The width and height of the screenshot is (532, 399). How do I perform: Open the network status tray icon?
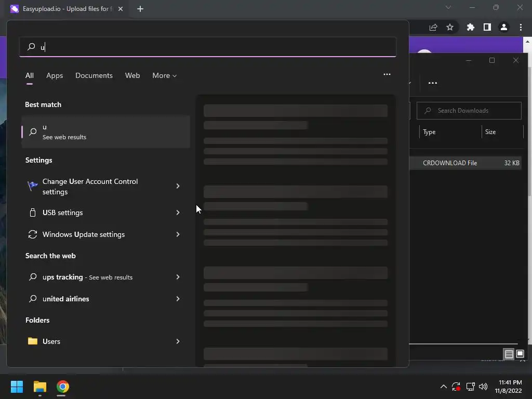[470, 387]
